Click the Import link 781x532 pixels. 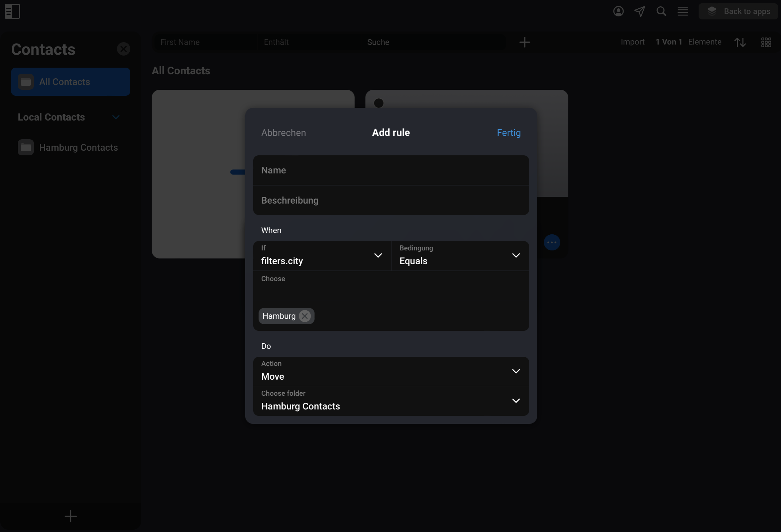[633, 42]
